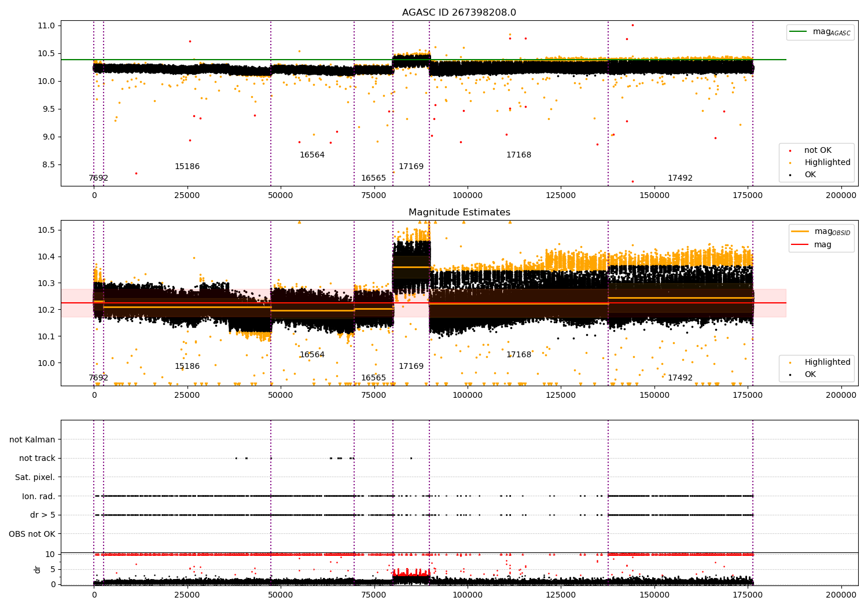Screen dimensions: 868x608
Task: Click the red line swatch beside 'mag' legend entry
Action: (801, 245)
